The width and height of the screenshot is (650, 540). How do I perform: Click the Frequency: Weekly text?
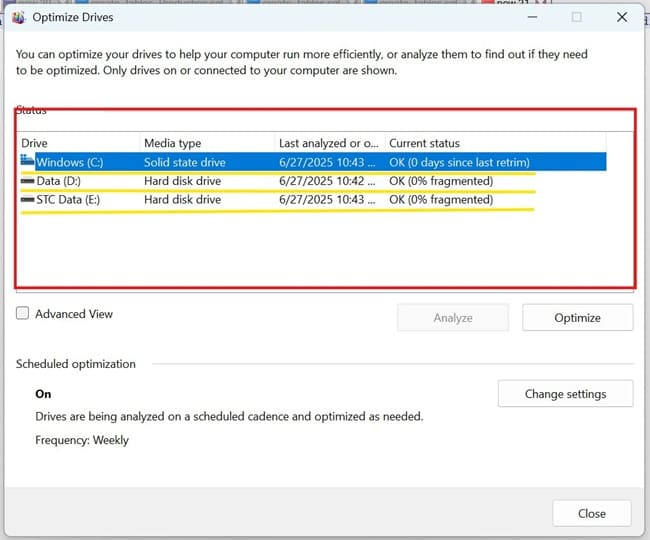[x=82, y=440]
